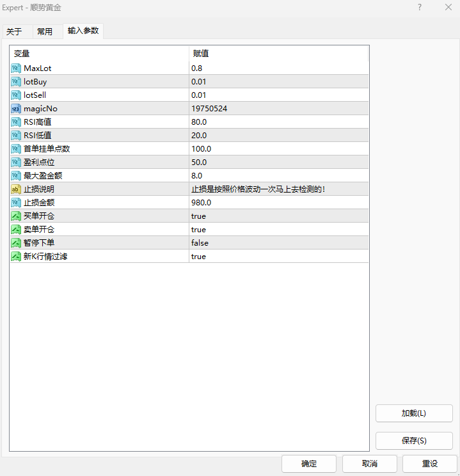The image size is (460, 476).
Task: Select the 新K行情过滤 variable name
Action: [x=45, y=257]
